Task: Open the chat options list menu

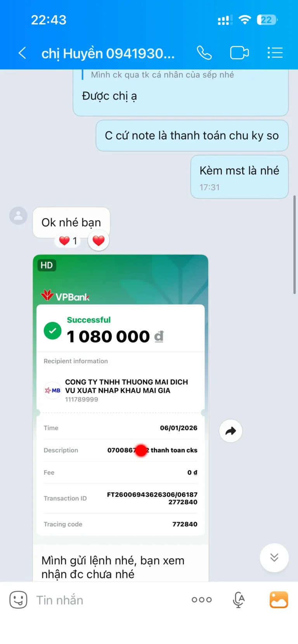Action: coord(275,53)
